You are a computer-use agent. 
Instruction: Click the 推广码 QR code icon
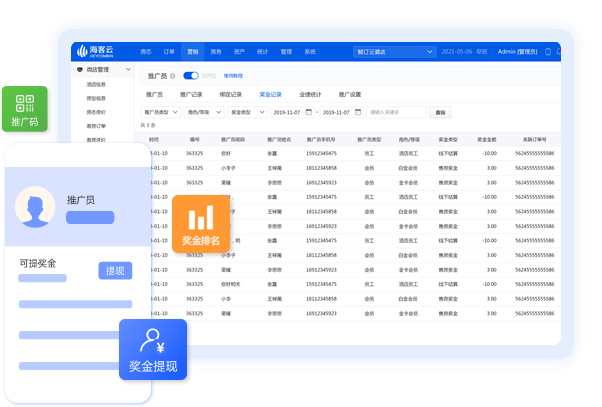tap(24, 103)
